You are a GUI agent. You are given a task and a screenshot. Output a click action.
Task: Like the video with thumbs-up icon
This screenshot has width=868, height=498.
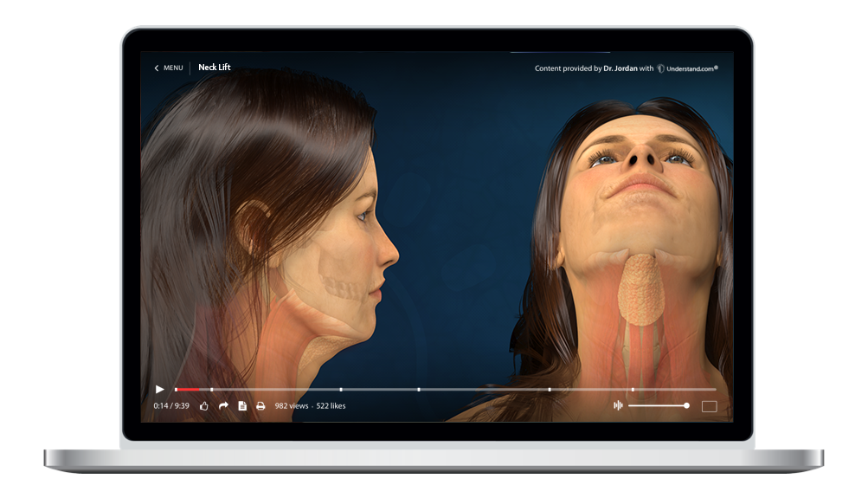(204, 406)
